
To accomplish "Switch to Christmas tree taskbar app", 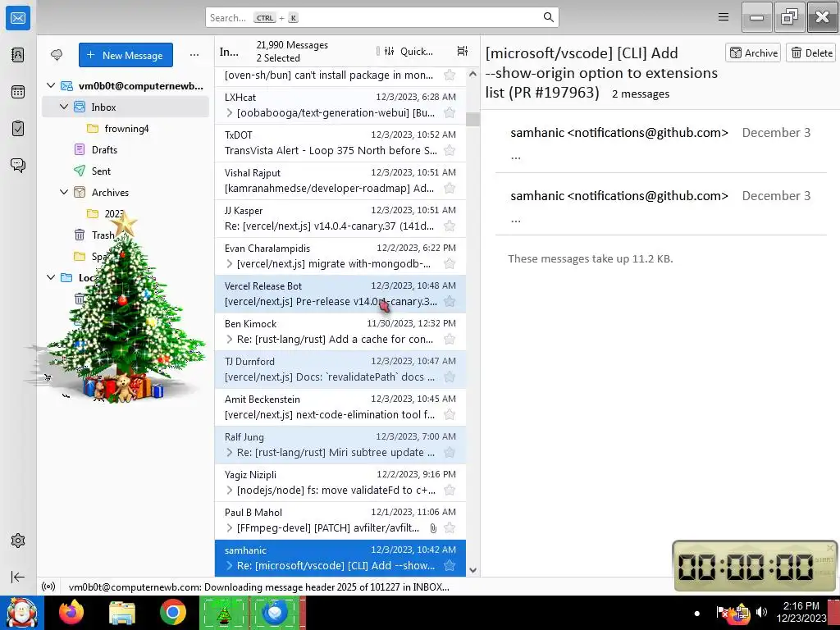I will coord(225,613).
